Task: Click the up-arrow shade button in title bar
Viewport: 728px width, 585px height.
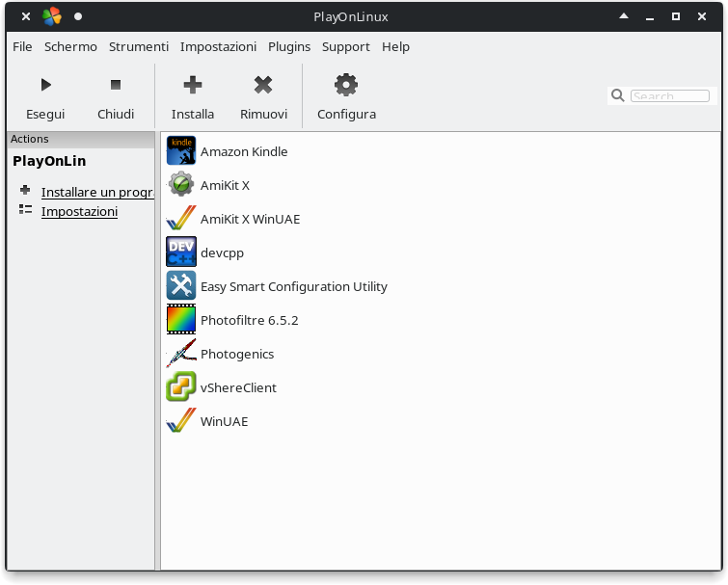Action: pyautogui.click(x=624, y=16)
